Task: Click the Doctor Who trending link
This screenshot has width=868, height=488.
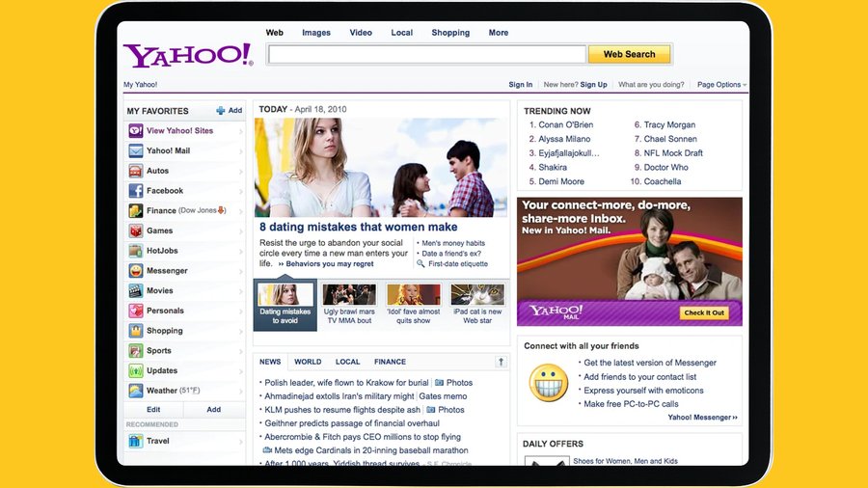Action: pos(665,167)
